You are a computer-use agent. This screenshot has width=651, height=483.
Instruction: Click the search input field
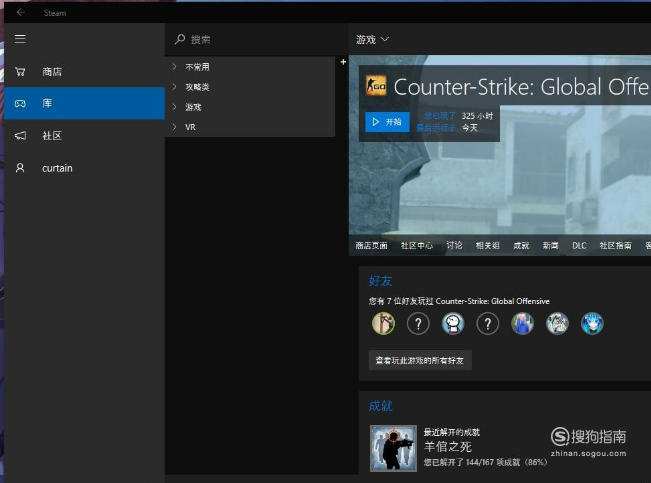pos(256,39)
